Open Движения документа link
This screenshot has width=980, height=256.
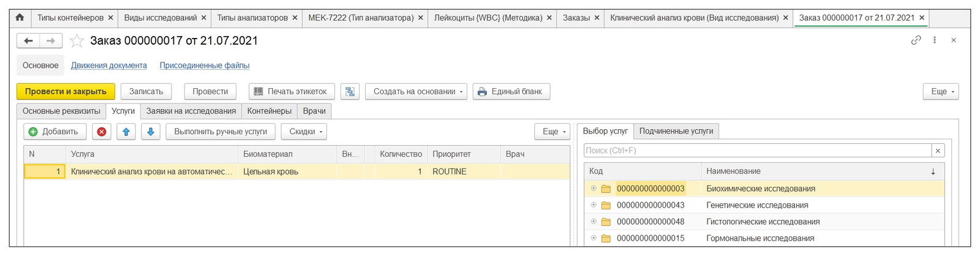click(x=109, y=66)
